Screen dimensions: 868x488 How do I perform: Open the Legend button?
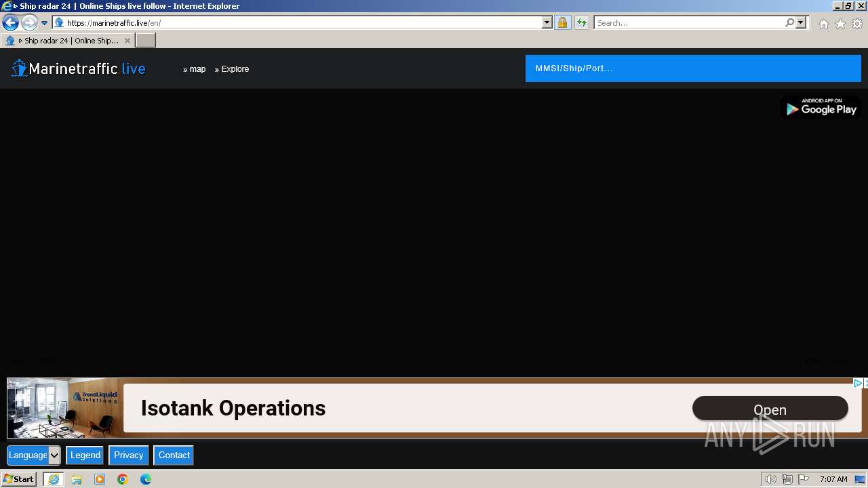click(x=85, y=455)
